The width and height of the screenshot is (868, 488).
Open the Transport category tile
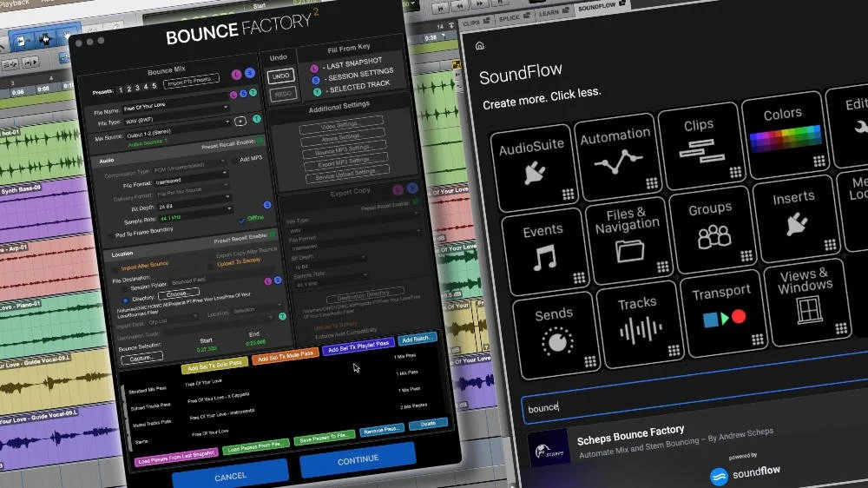(723, 313)
